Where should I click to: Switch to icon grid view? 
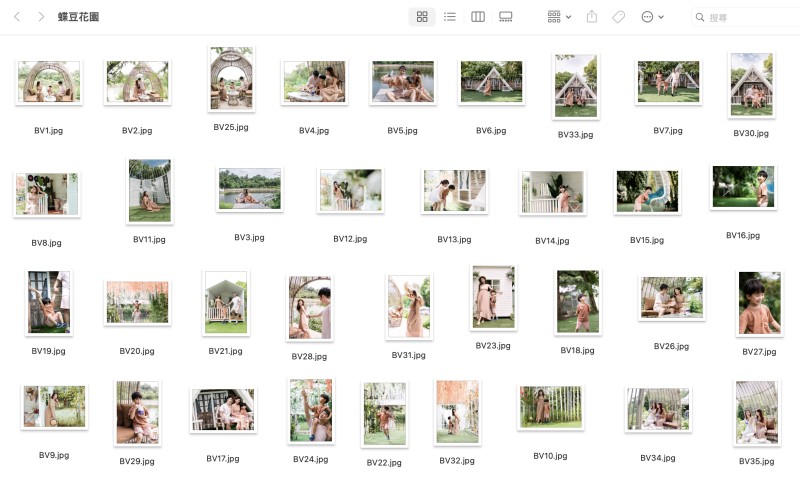tap(422, 17)
